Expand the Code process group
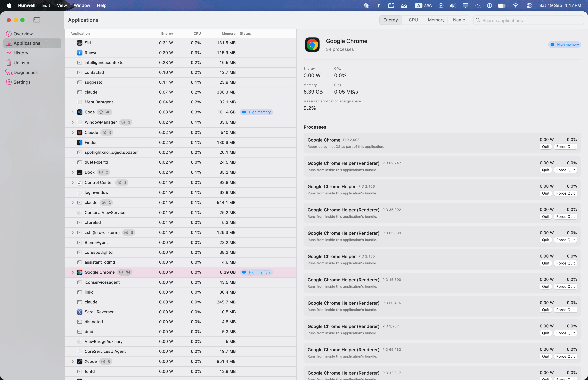This screenshot has width=588, height=380. click(72, 112)
